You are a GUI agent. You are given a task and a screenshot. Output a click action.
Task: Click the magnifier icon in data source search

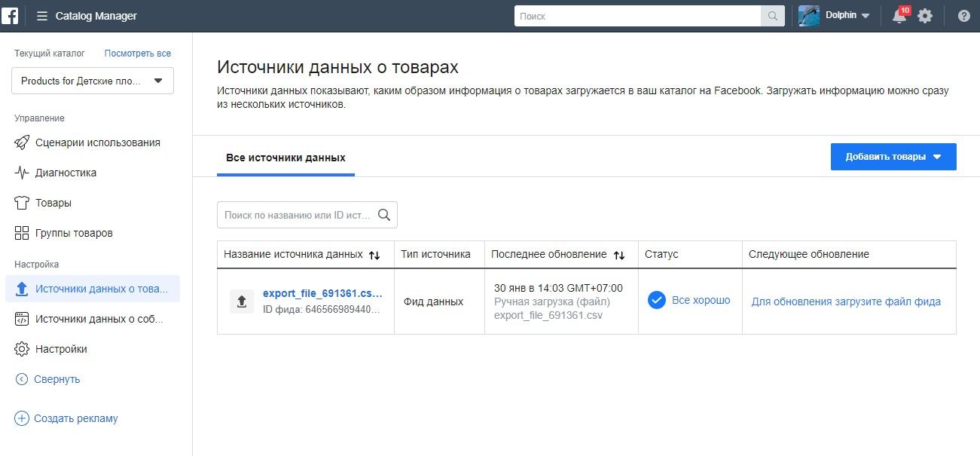[384, 215]
